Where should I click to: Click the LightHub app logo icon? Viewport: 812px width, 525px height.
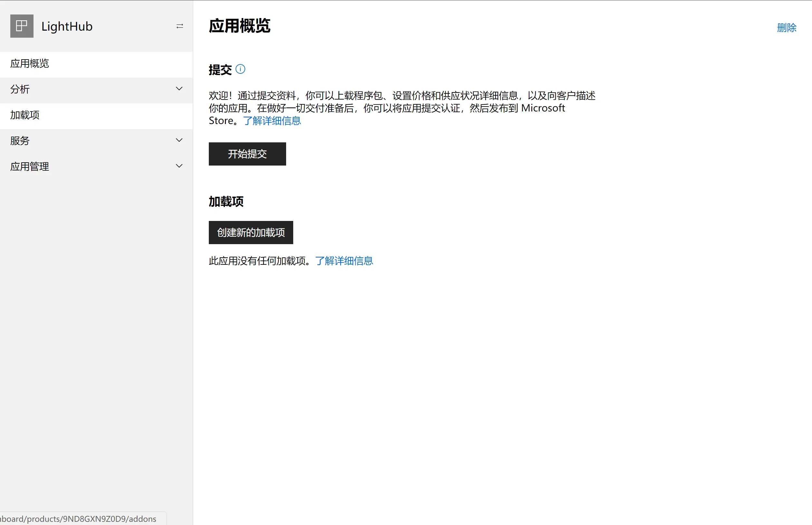click(22, 26)
